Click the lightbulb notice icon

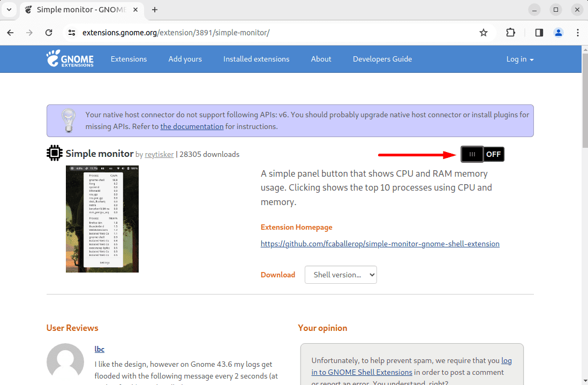point(68,120)
